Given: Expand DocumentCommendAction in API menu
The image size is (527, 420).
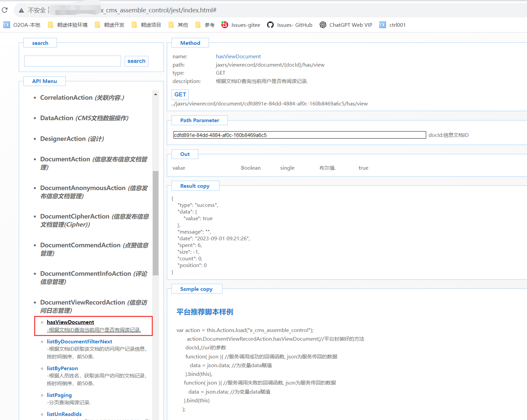Looking at the screenshot, I should pos(94,249).
